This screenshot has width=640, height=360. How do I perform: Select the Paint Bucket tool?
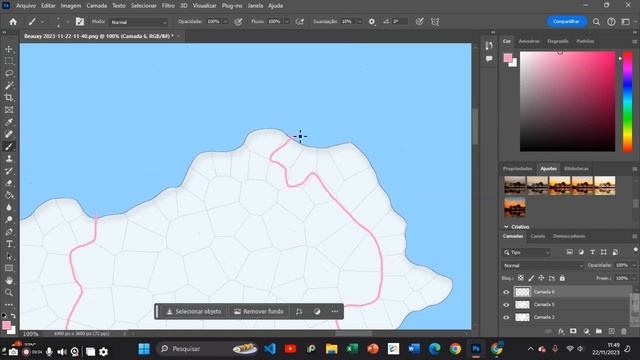pyautogui.click(x=9, y=195)
